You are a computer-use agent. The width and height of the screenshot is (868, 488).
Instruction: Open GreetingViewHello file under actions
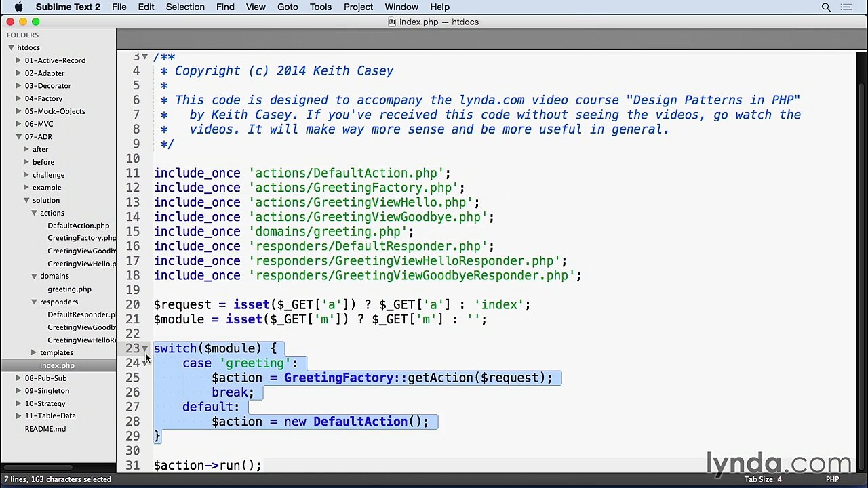(81, 264)
